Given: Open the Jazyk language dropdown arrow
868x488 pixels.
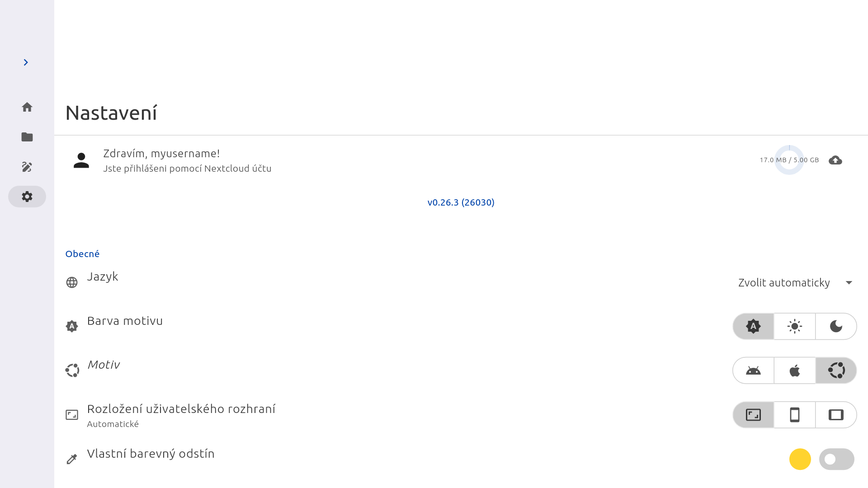Looking at the screenshot, I should point(849,283).
